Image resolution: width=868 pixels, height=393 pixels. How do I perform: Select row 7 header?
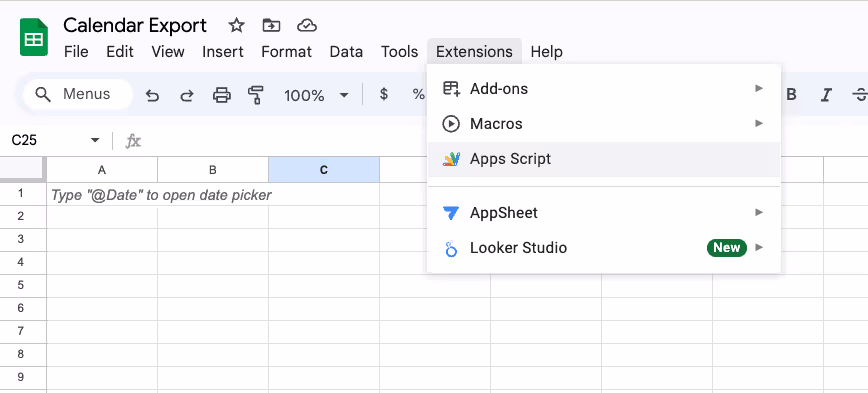click(x=23, y=333)
